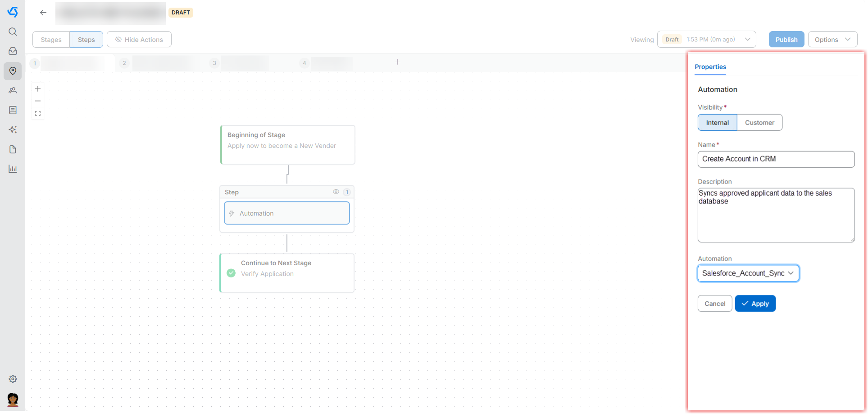This screenshot has height=414, width=868.
Task: Click the search icon in sidebar
Action: pos(13,32)
